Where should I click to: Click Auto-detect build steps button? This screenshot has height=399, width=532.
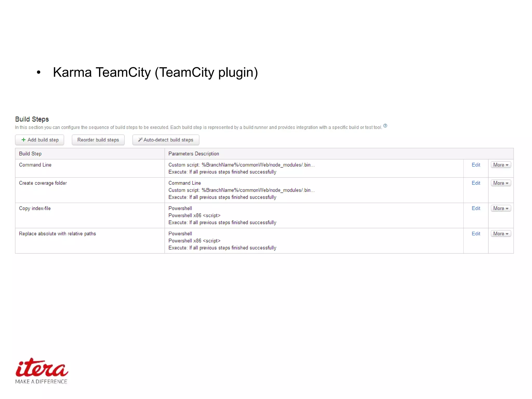[x=166, y=140]
